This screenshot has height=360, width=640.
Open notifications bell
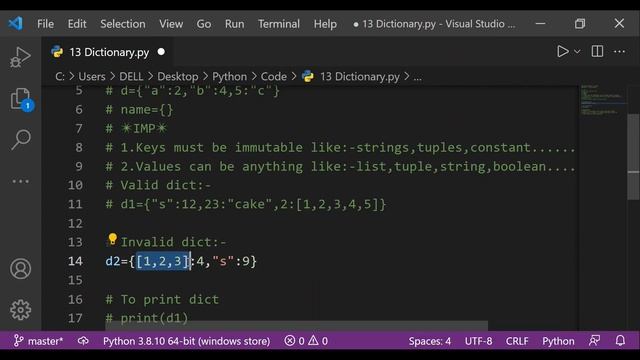coord(620,340)
